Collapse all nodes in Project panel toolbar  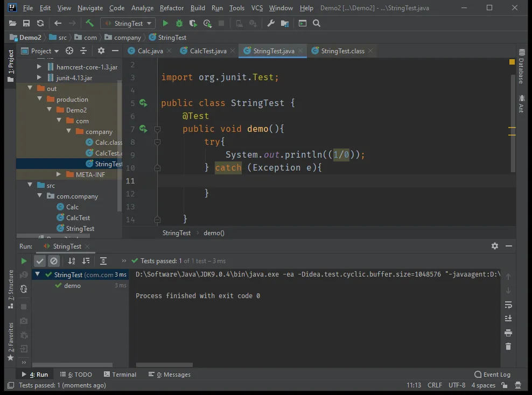click(x=83, y=51)
